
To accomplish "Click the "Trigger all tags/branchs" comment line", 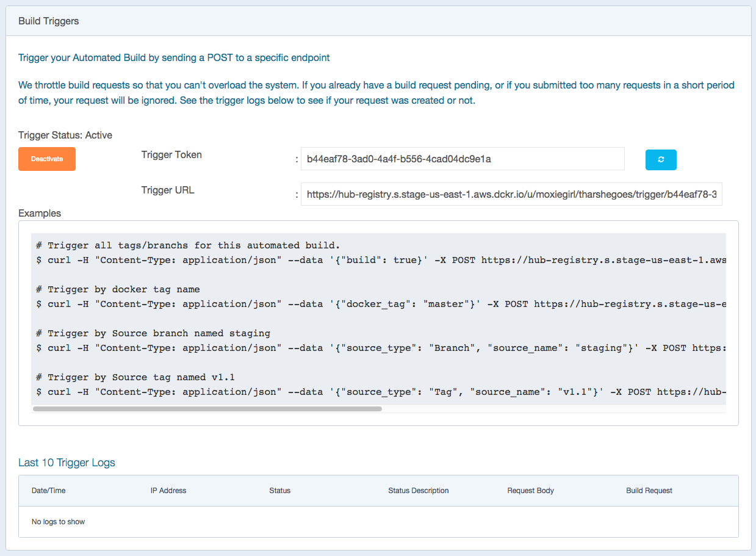I will point(187,245).
